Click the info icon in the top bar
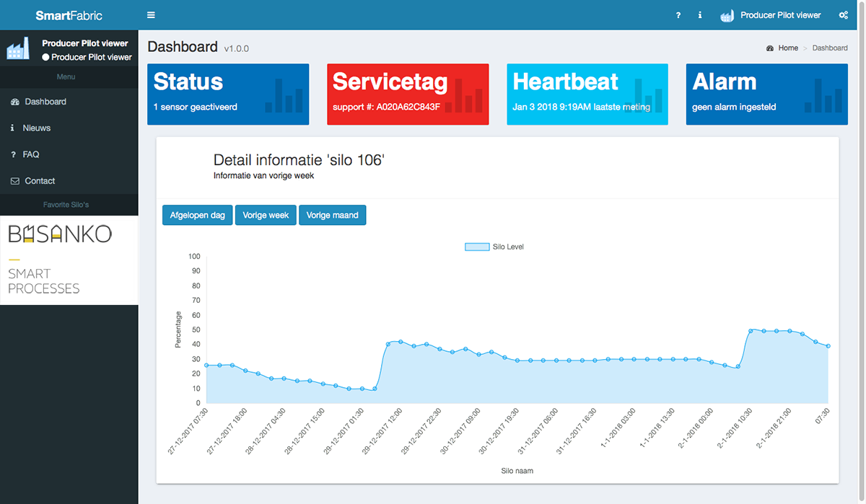Viewport: 866px width, 504px height. [x=700, y=14]
